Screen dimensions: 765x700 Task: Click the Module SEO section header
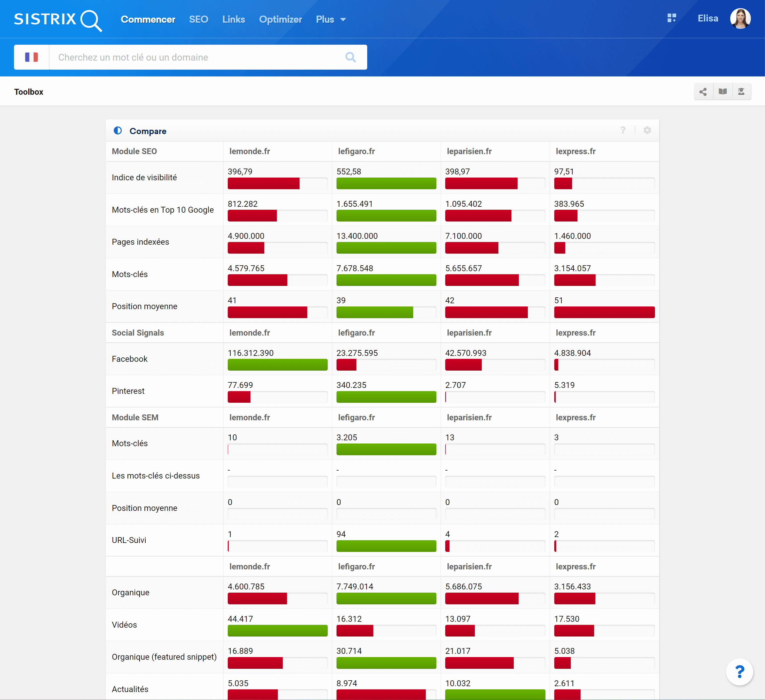(134, 151)
